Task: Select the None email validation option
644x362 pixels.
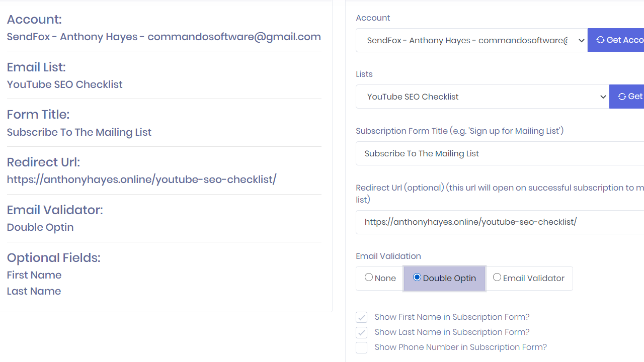Action: pyautogui.click(x=369, y=278)
